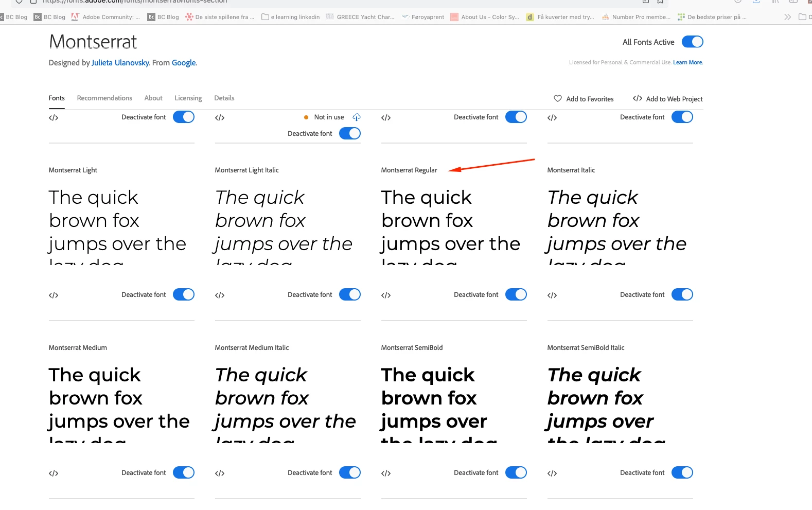Deactivate the Montserrat SemiBold font toggle
812x510 pixels.
516,472
